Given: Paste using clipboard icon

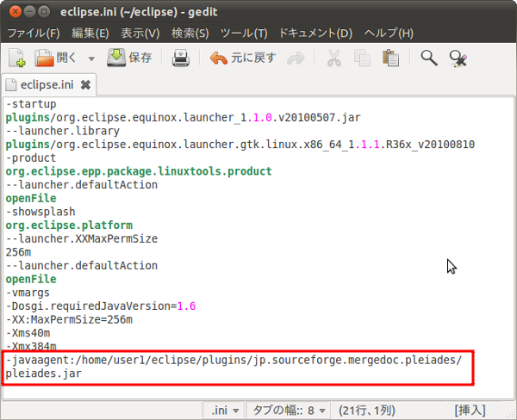Looking at the screenshot, I should (390, 58).
